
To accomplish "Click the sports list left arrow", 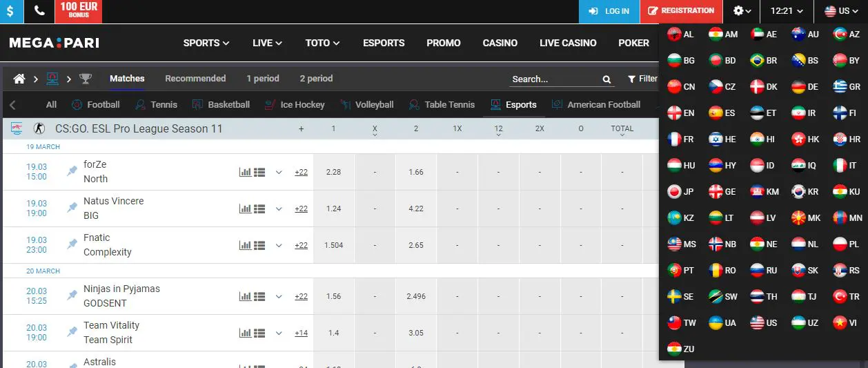I will click(12, 105).
